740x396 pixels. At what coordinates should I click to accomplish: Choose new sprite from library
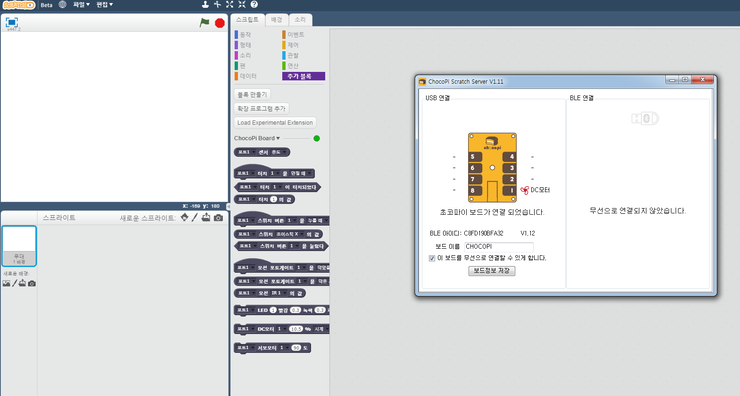pyautogui.click(x=185, y=217)
